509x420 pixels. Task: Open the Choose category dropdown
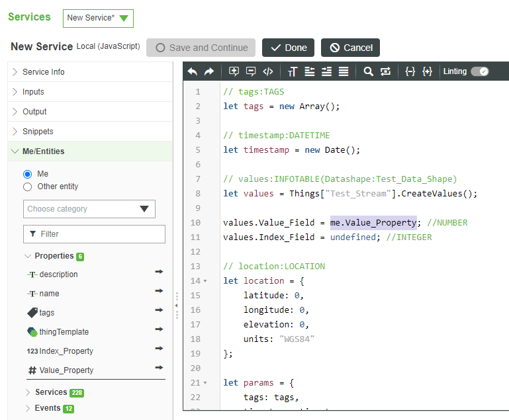click(89, 209)
